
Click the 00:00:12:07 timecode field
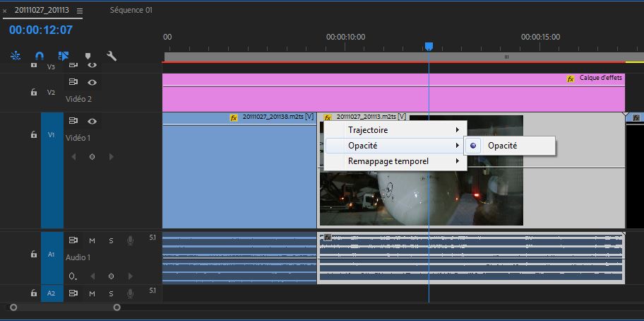tap(41, 30)
